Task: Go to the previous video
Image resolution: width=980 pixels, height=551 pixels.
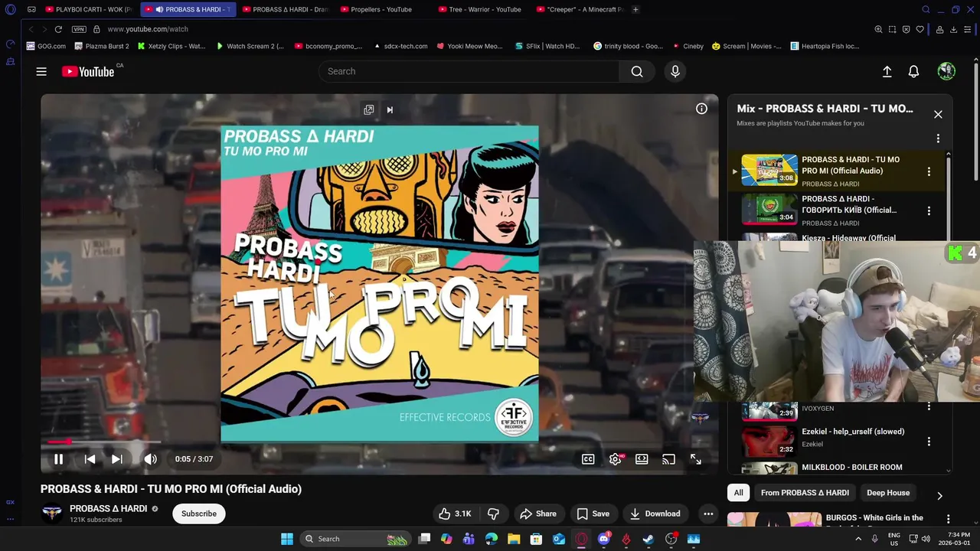Action: pos(90,459)
